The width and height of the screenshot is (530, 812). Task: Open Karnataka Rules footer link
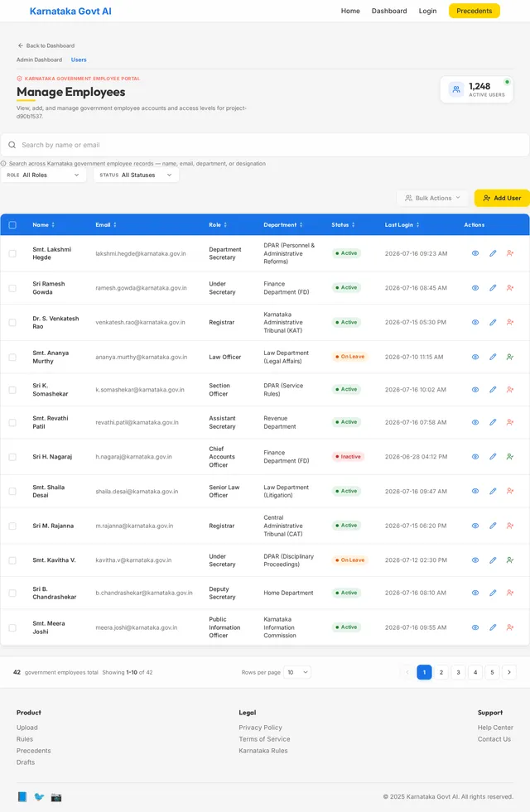click(263, 751)
